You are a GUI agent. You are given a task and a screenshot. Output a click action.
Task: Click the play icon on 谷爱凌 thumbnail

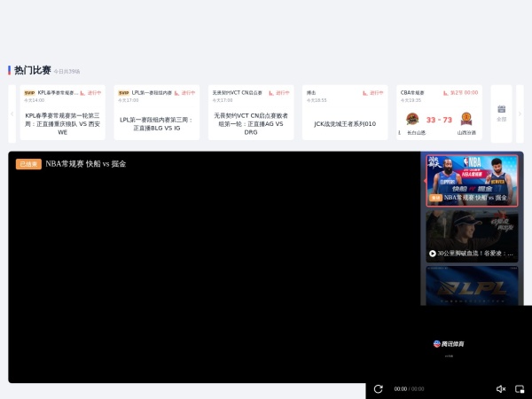433,253
